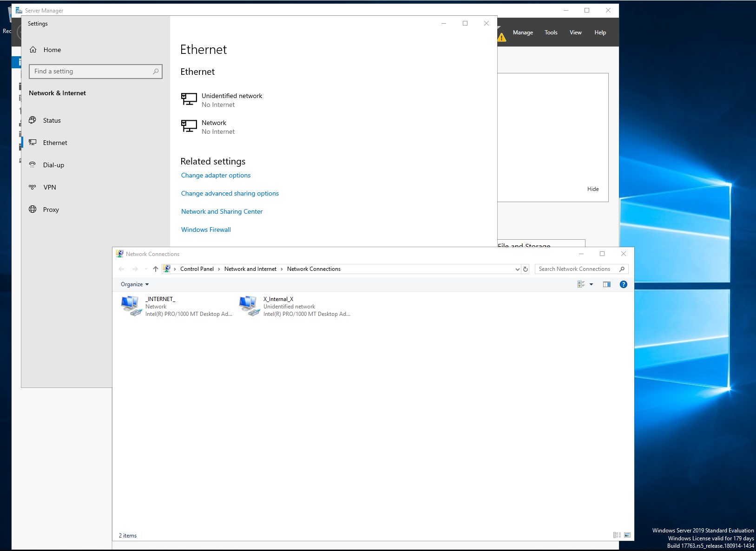Viewport: 756px width, 551px height.
Task: Click the Find a setting search field
Action: tap(96, 72)
